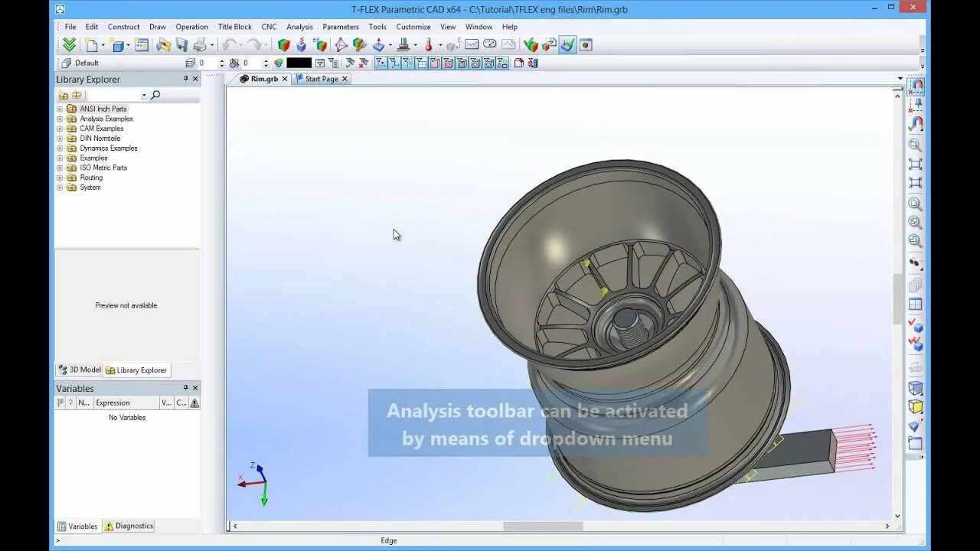Select the System folder
Screen dimensions: 980x551
point(90,187)
